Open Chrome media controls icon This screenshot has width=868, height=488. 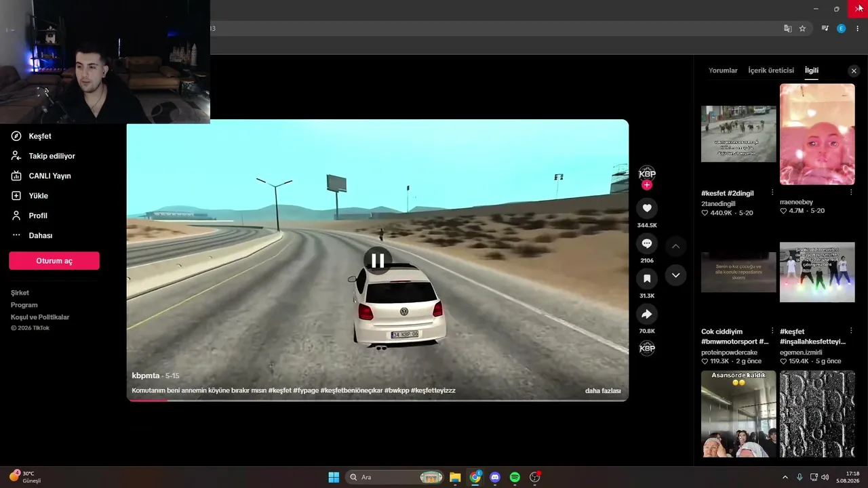point(825,28)
